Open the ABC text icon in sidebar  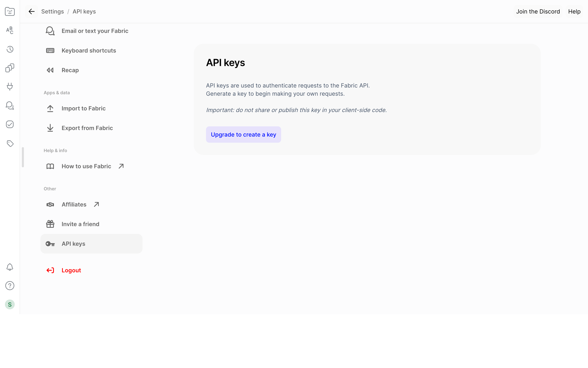[x=10, y=30]
